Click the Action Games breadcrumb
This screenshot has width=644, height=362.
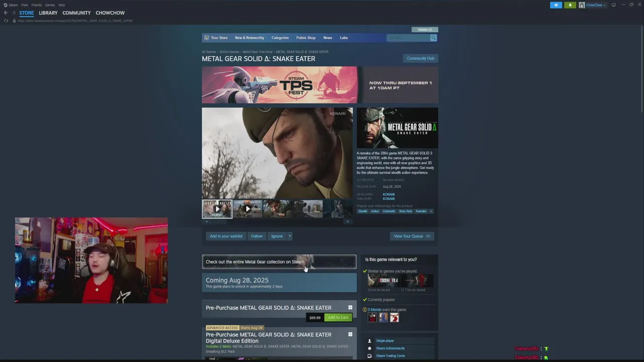point(229,52)
